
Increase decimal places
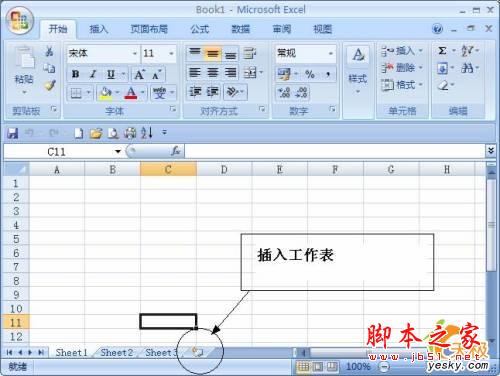(284, 92)
